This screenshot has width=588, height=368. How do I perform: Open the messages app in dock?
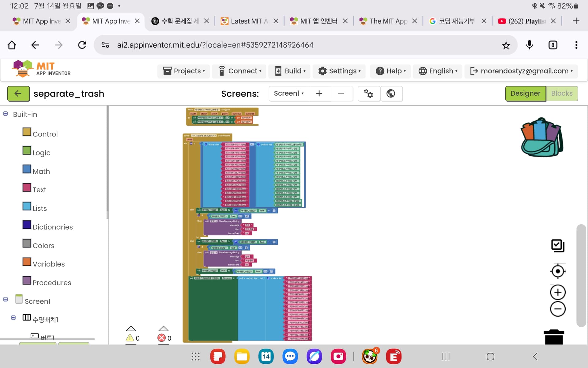(x=290, y=356)
